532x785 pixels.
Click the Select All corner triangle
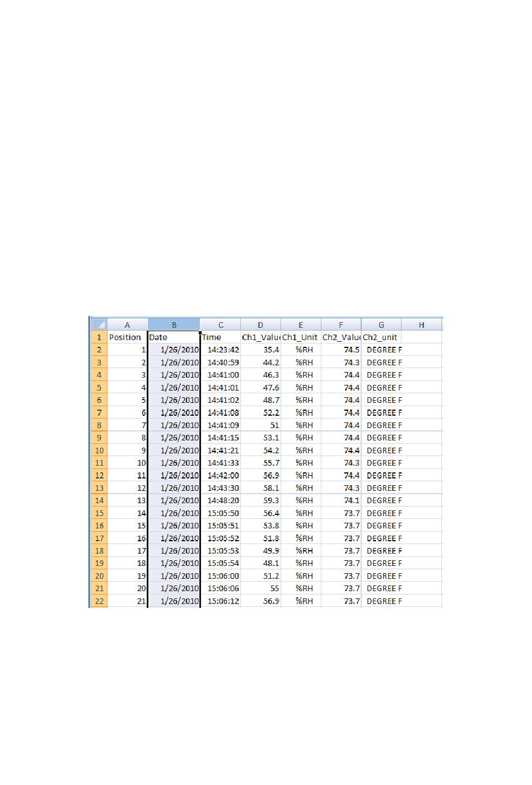pyautogui.click(x=99, y=324)
